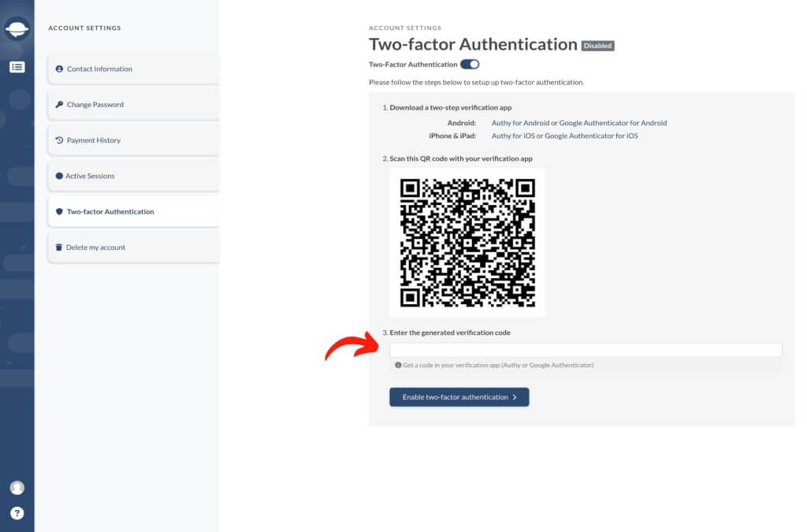
Task: Select the Change Password menu item
Action: pos(134,105)
